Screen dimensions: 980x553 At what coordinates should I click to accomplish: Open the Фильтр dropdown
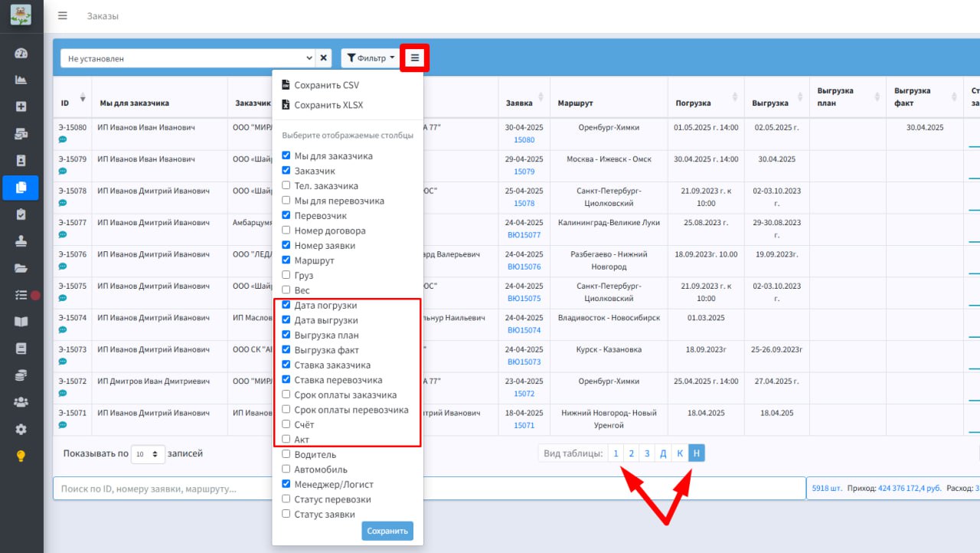[x=371, y=57]
